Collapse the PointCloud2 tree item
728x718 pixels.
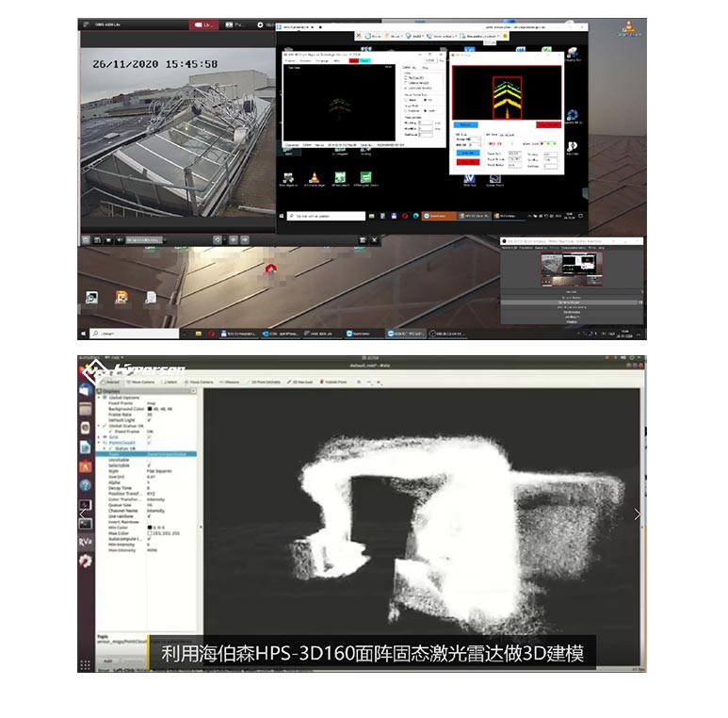pyautogui.click(x=101, y=444)
